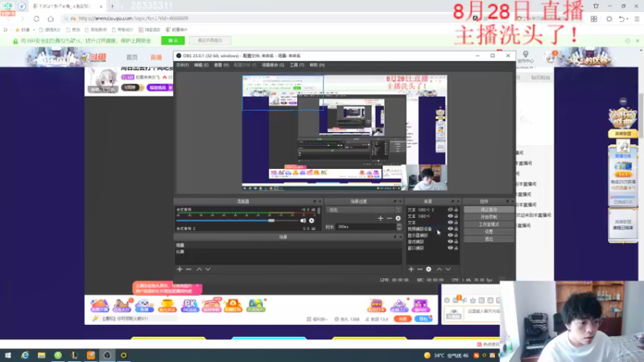The width and height of the screenshot is (644, 362).
Task: Switch to OBS from the taskbar
Action: [107, 356]
